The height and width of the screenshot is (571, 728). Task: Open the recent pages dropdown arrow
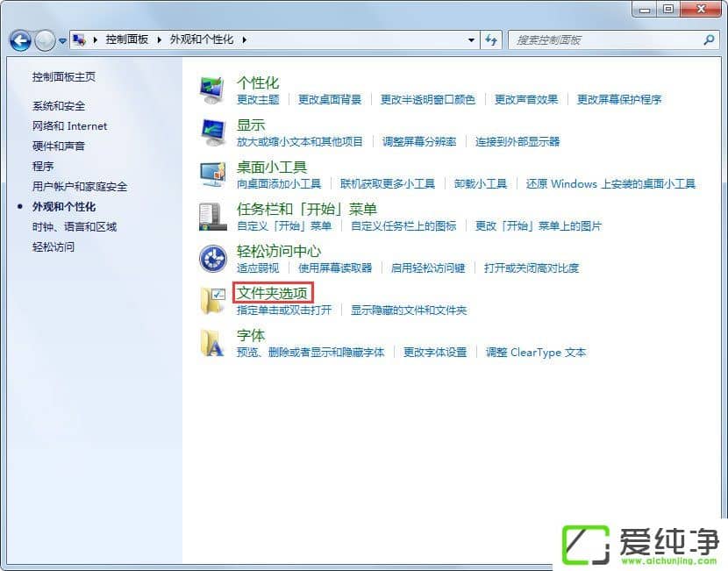click(x=62, y=40)
